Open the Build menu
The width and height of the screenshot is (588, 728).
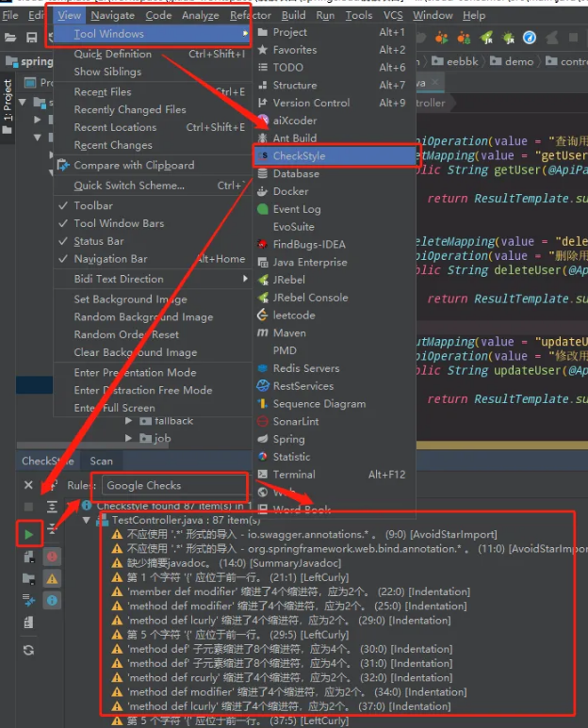tap(294, 15)
